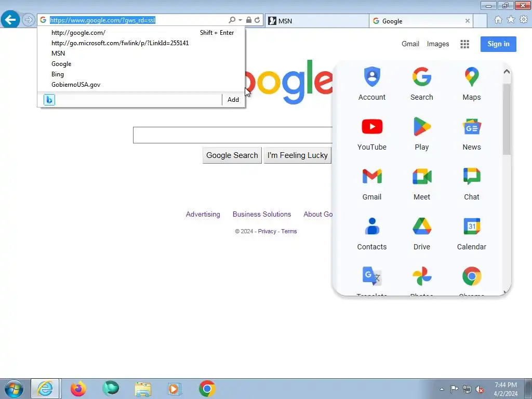Open Contacts from the apps panel

[372, 233]
